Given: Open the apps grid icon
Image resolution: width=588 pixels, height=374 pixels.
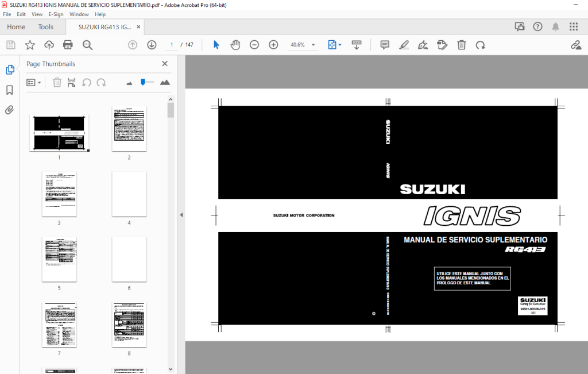Looking at the screenshot, I should point(574,26).
